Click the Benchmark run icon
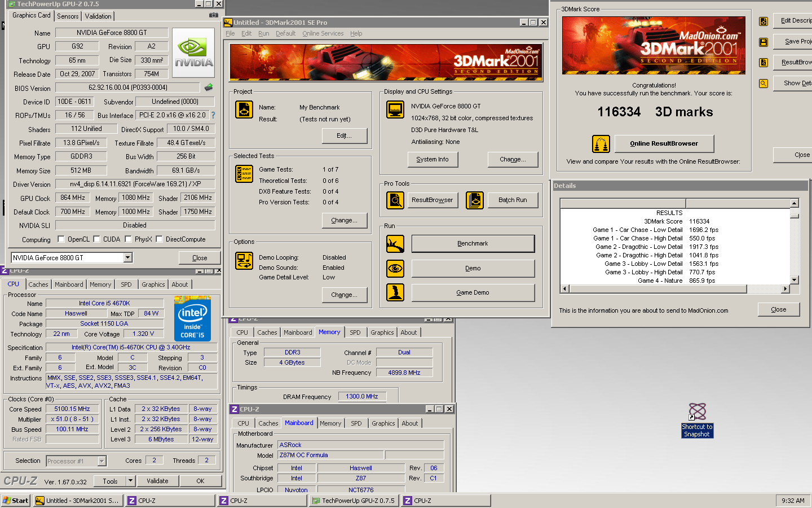The height and width of the screenshot is (508, 812). pyautogui.click(x=395, y=244)
